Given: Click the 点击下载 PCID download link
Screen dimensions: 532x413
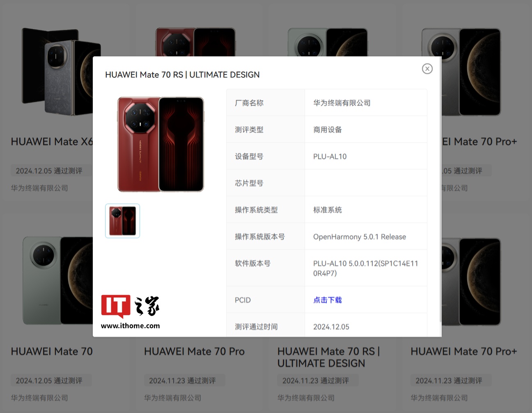Looking at the screenshot, I should (x=328, y=300).
